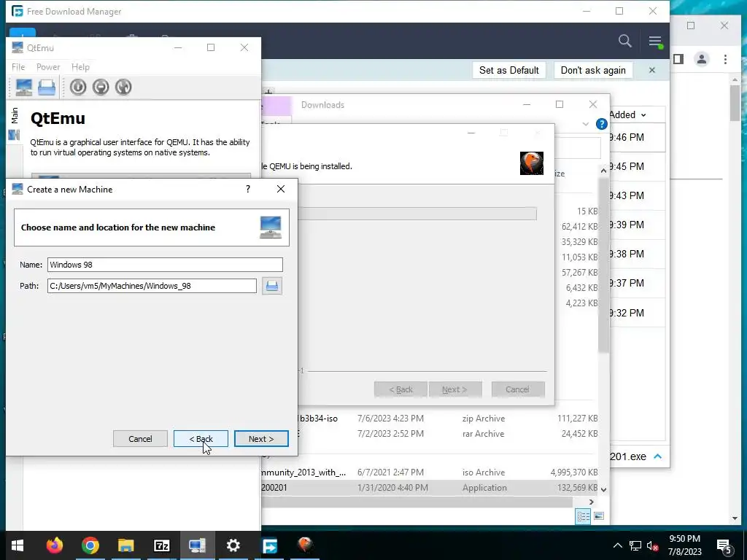Screen dimensions: 747x560
Task: Select the Application row 132,569 KB
Action: pos(430,488)
